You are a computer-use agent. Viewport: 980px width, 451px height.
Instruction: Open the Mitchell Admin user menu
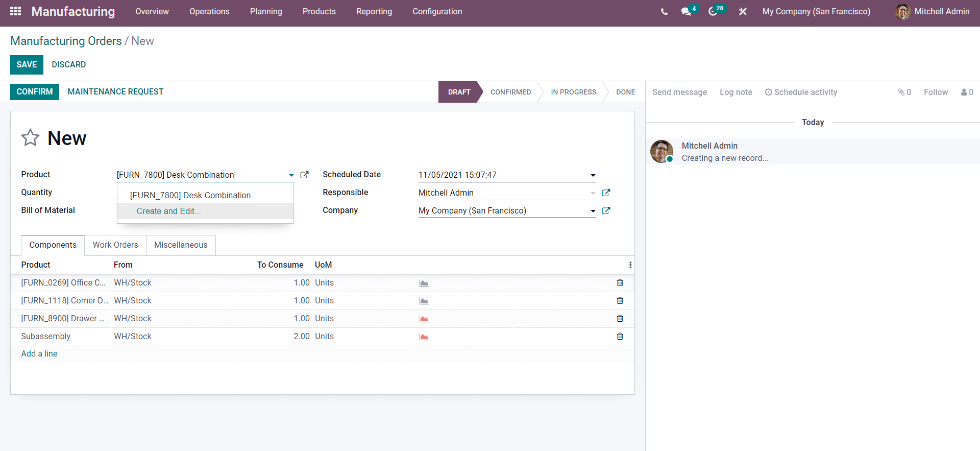click(x=932, y=11)
